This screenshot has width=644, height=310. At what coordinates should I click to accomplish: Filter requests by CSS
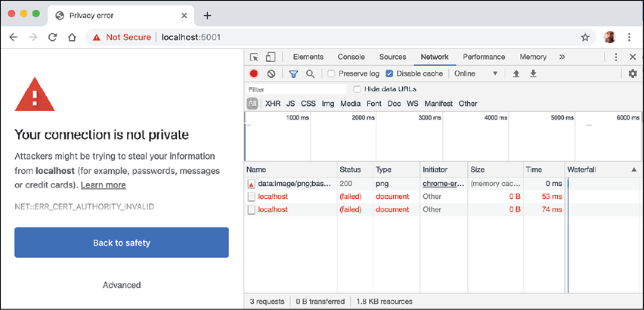coord(308,104)
